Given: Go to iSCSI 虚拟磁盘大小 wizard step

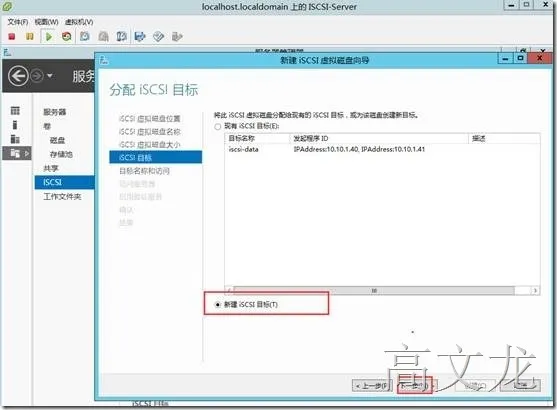Looking at the screenshot, I should [x=150, y=145].
